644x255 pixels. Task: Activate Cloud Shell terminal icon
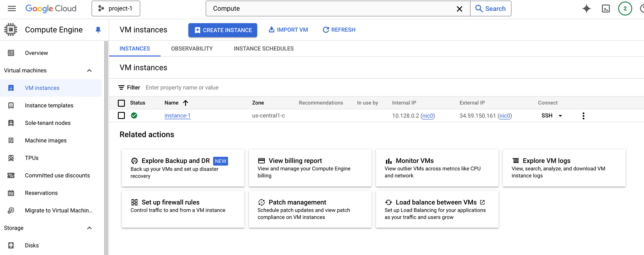pos(606,9)
